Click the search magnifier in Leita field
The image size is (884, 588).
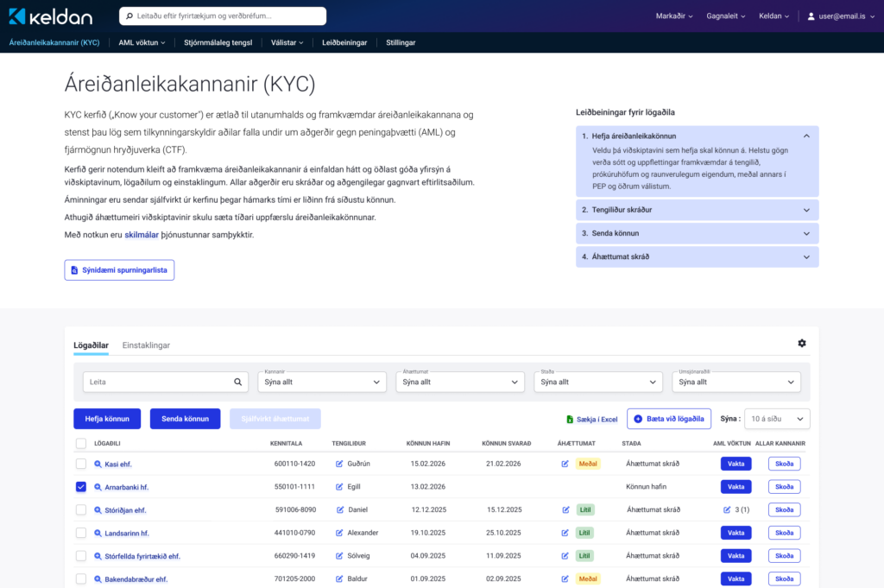click(x=238, y=382)
